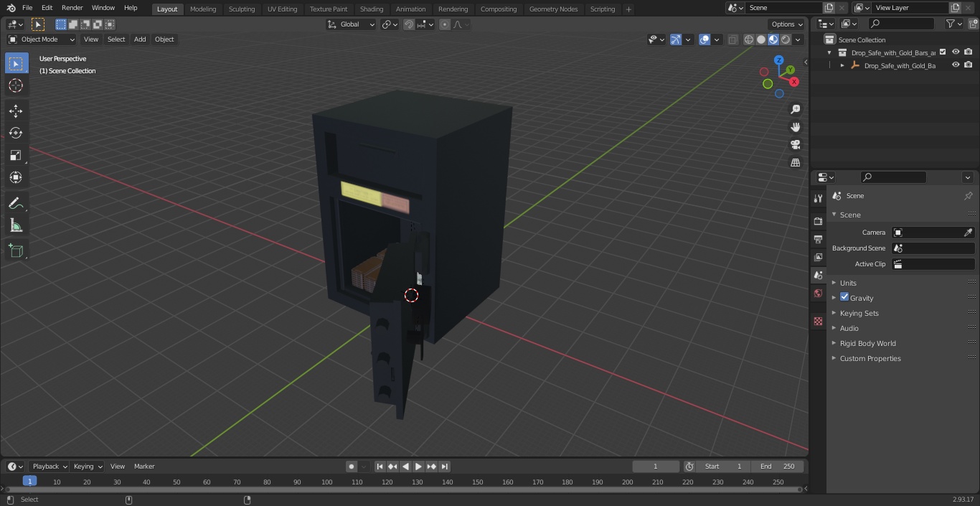Image resolution: width=980 pixels, height=506 pixels.
Task: Click the timeline playhead at frame 1
Action: [29, 482]
